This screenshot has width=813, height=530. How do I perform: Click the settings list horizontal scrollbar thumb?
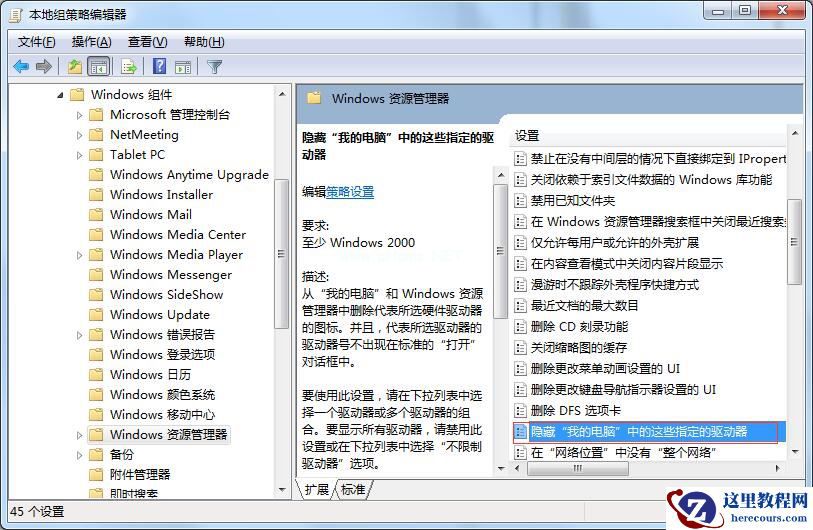click(x=578, y=468)
